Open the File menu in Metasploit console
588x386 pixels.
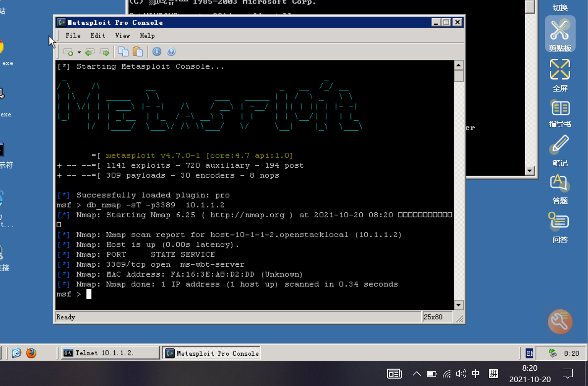coord(73,36)
